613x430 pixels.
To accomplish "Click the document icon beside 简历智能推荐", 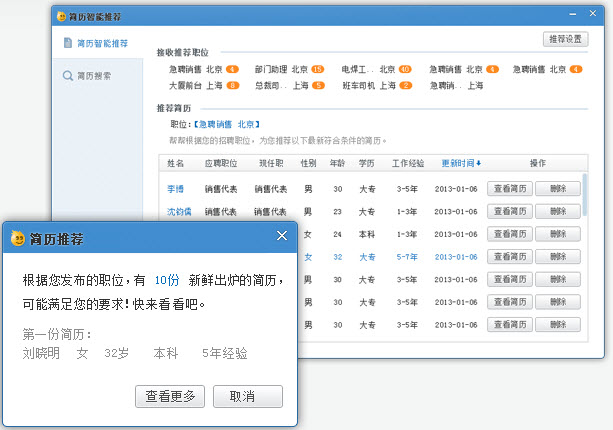I will (x=68, y=44).
